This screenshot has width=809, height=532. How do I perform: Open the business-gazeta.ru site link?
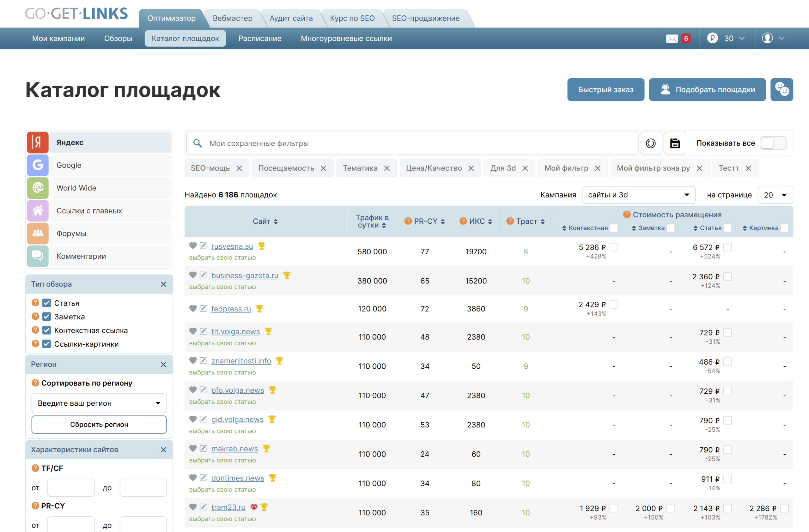pos(244,275)
